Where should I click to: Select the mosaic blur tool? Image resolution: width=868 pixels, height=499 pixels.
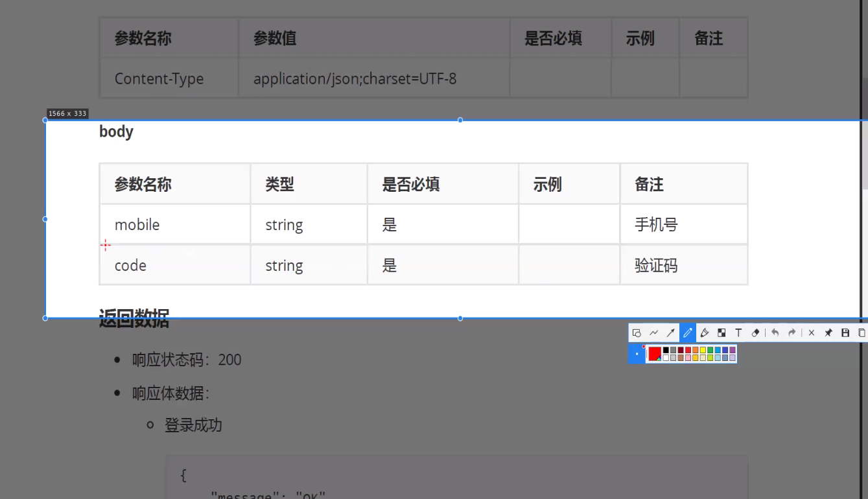click(721, 332)
